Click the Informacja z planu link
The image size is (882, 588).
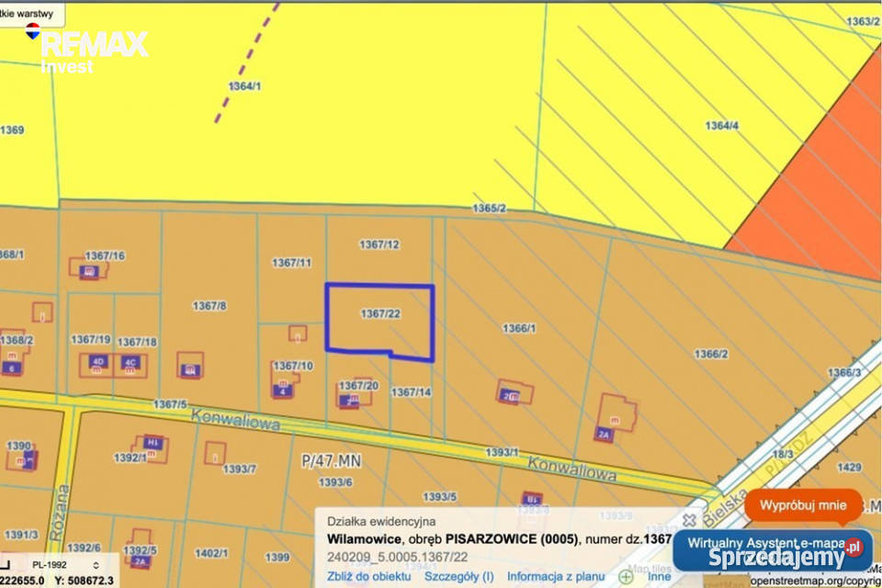pyautogui.click(x=556, y=577)
